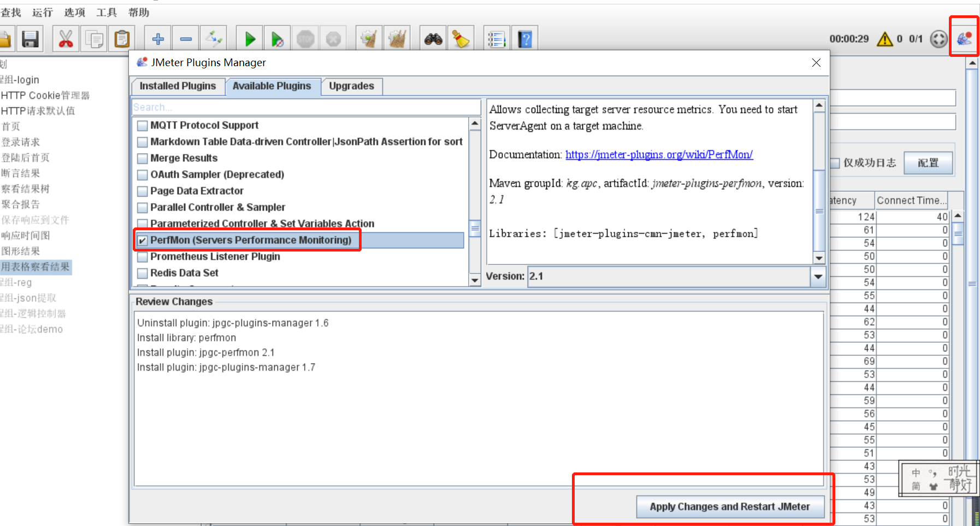Uncheck PerfMon Servers Performance Monitoring
Viewport: 980px width, 526px height.
tap(143, 241)
